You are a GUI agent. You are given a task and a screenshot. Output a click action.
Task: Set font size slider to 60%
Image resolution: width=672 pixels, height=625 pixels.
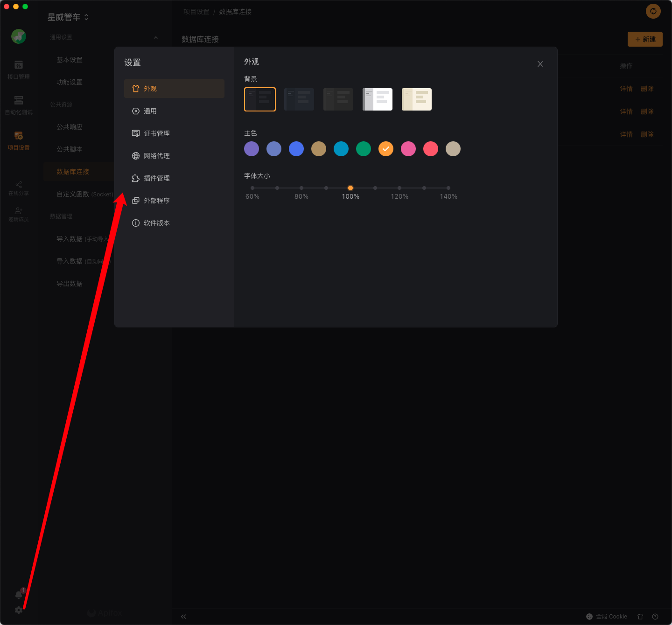[x=252, y=188]
